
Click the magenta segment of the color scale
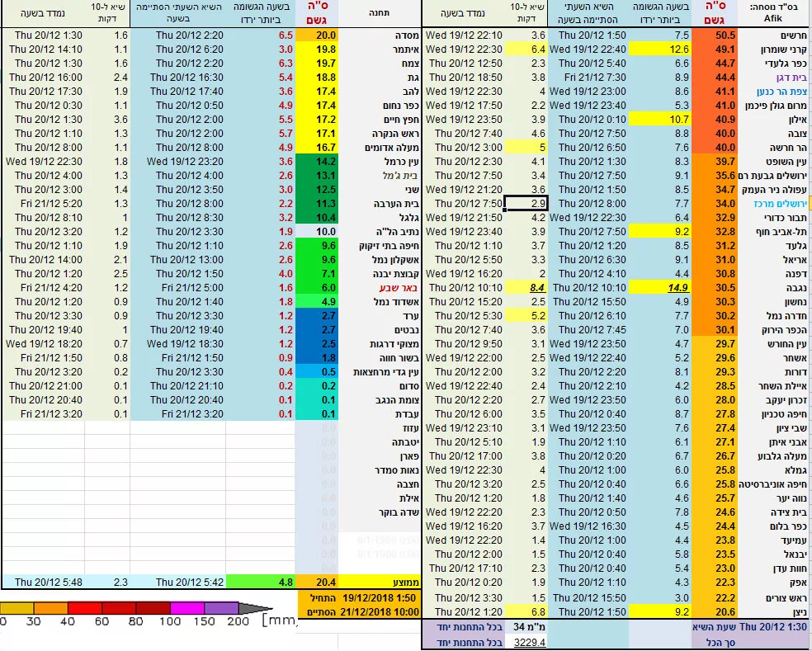[187, 608]
